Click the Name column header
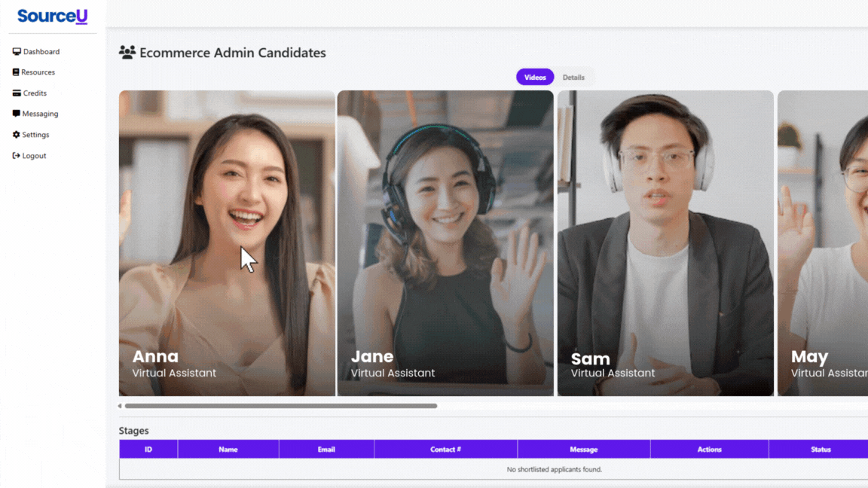 coord(228,450)
